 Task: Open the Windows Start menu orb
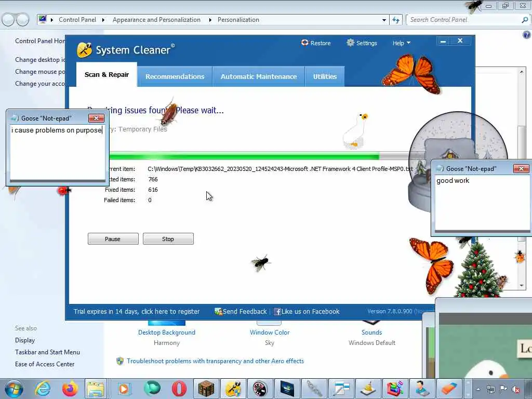point(14,389)
